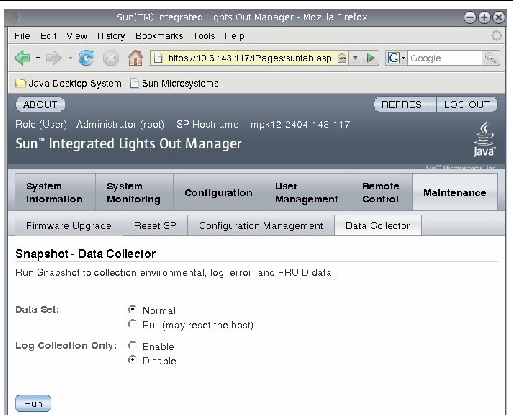Viewport: 513px width, 416px height.
Task: Minimize the Firefox window
Action: (x=470, y=17)
